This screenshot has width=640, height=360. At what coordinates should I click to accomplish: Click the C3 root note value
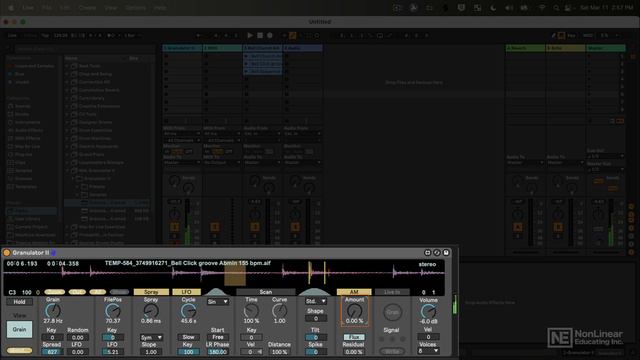tap(12, 292)
